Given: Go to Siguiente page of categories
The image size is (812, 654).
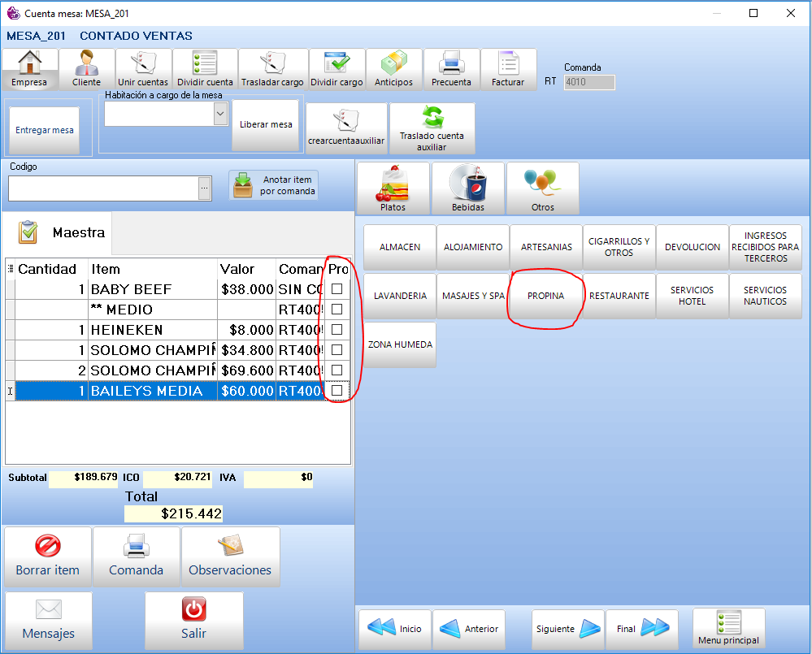Looking at the screenshot, I should coord(567,629).
